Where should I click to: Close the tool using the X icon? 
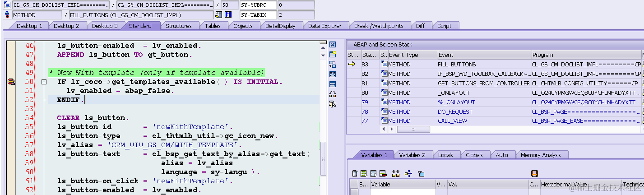[x=333, y=45]
